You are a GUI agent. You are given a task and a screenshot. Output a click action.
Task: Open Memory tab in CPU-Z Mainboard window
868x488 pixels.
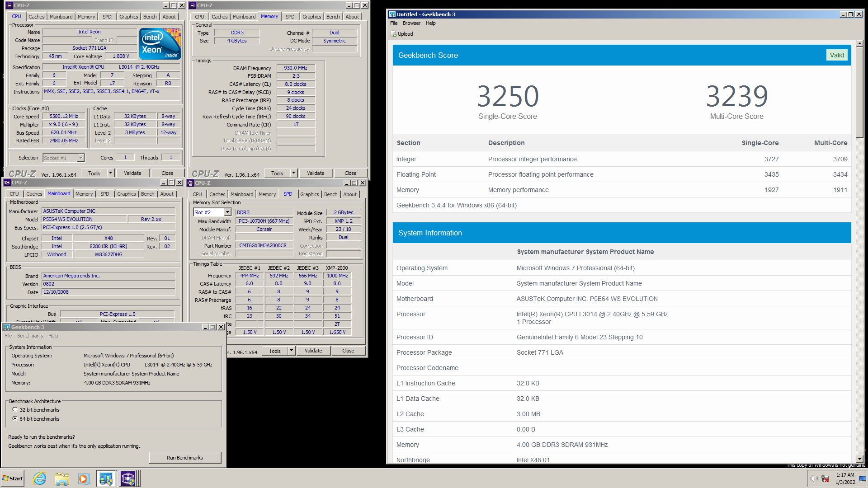coord(84,194)
